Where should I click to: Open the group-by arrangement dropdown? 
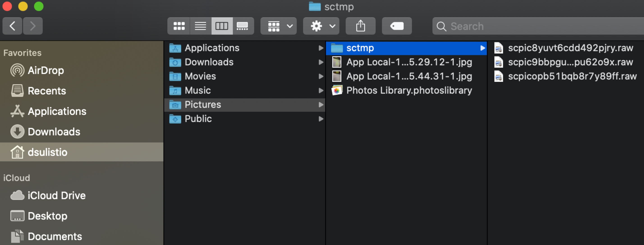pos(279,26)
